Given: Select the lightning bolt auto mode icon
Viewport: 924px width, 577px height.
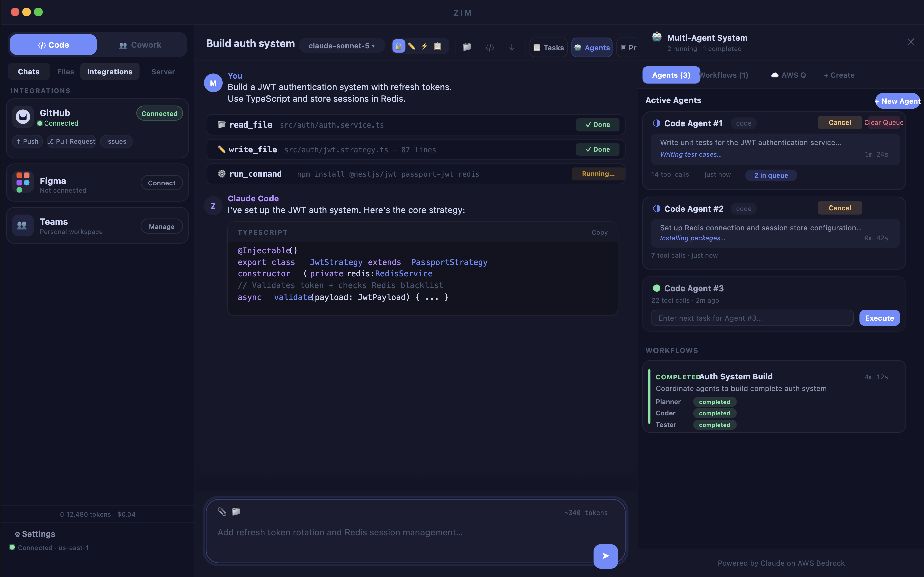Looking at the screenshot, I should click(425, 46).
